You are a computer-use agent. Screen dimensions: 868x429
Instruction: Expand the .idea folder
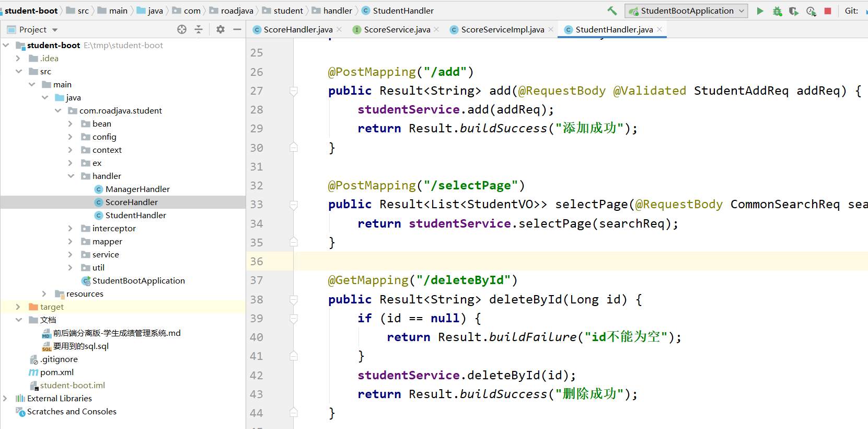(18, 59)
